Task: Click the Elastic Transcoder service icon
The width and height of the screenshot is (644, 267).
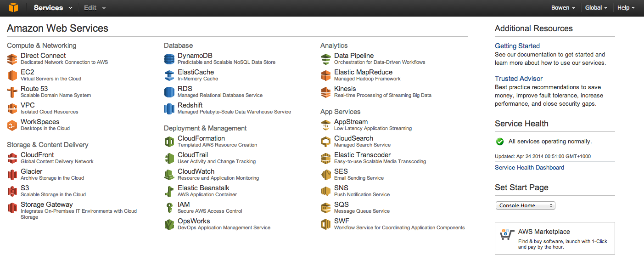Action: tap(326, 158)
